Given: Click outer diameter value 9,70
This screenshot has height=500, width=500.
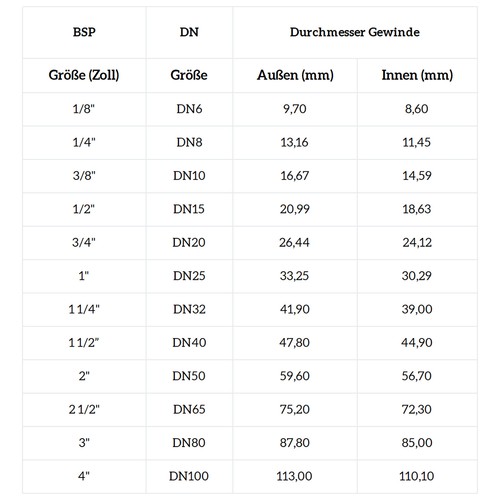Looking at the screenshot, I should [295, 109].
